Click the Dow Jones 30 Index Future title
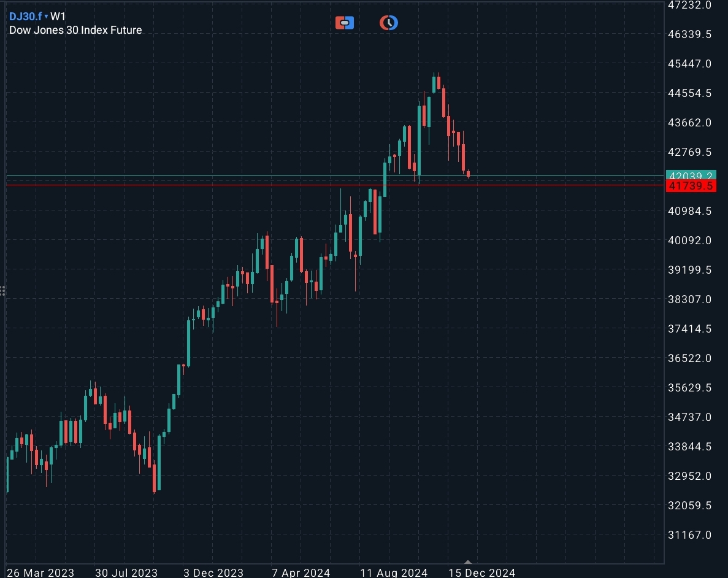 click(75, 29)
